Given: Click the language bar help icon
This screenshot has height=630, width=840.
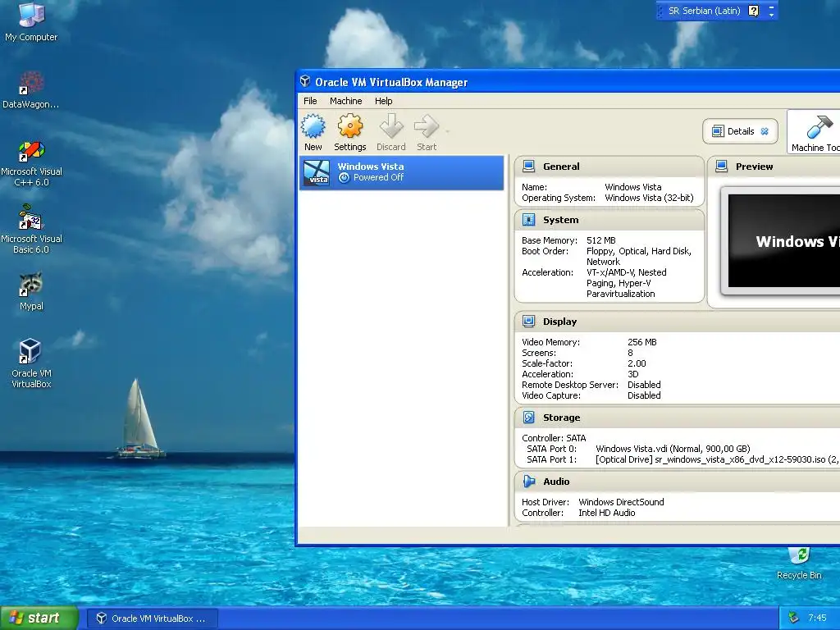Looking at the screenshot, I should [x=753, y=11].
